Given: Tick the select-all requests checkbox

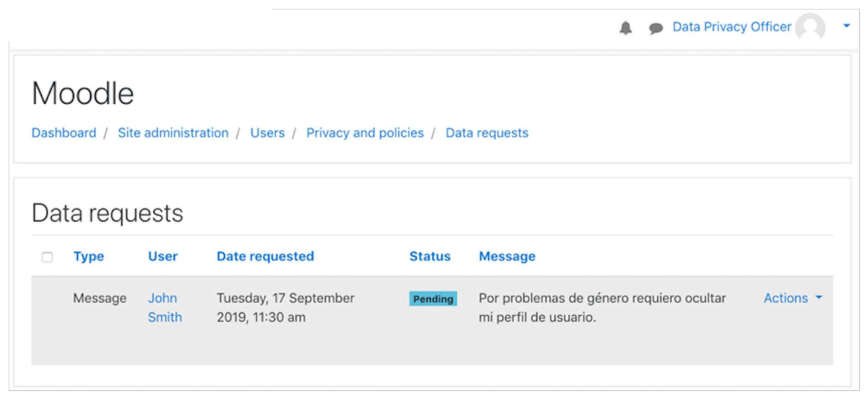Looking at the screenshot, I should 47,257.
